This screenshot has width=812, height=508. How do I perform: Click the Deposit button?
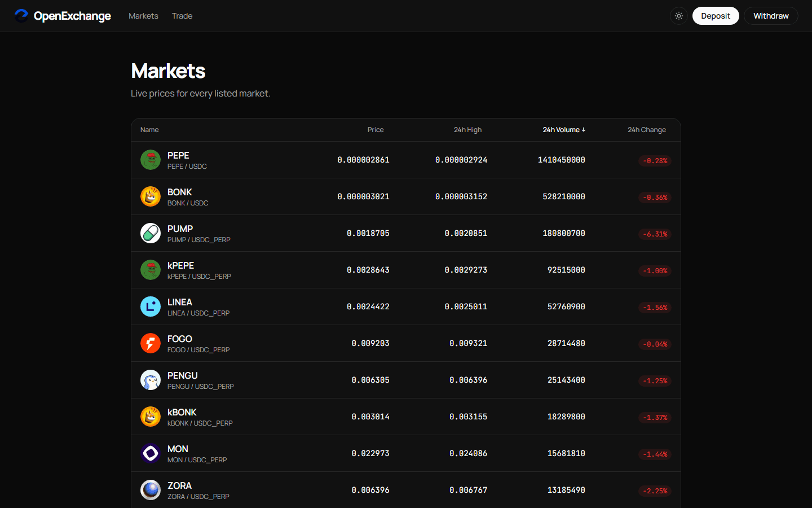coord(716,16)
